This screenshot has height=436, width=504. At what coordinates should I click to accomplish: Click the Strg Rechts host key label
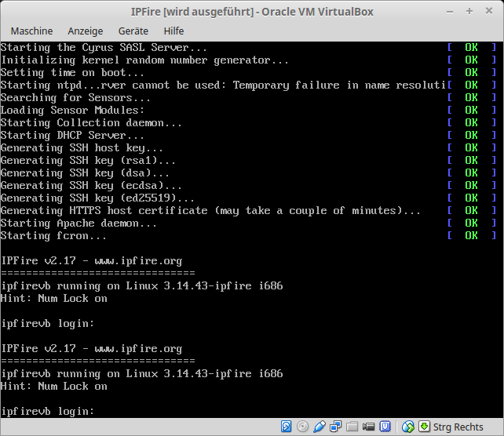(458, 427)
